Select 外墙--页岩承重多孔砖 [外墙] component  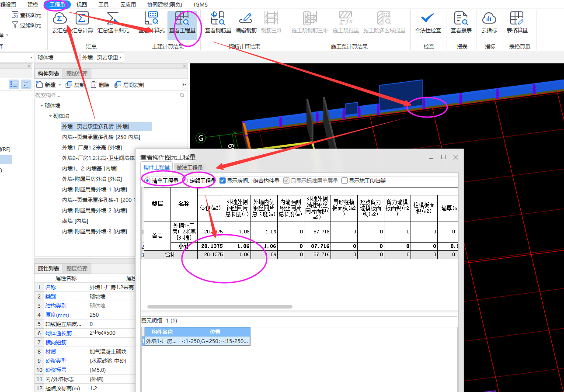(107, 127)
